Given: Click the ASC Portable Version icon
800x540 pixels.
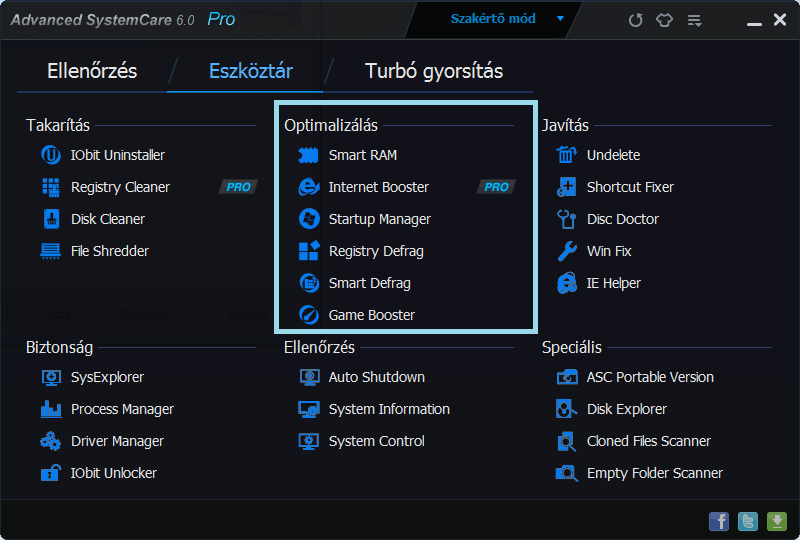Looking at the screenshot, I should 566,377.
